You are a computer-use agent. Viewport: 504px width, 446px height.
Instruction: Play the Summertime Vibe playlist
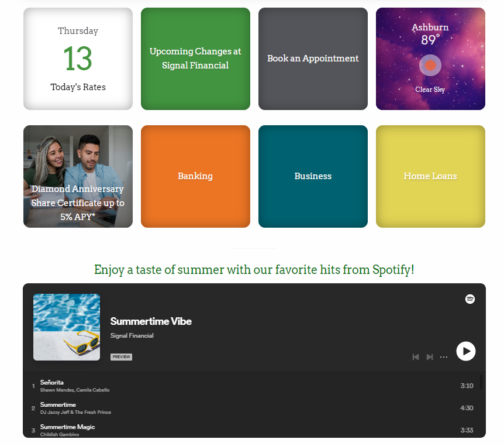click(466, 351)
